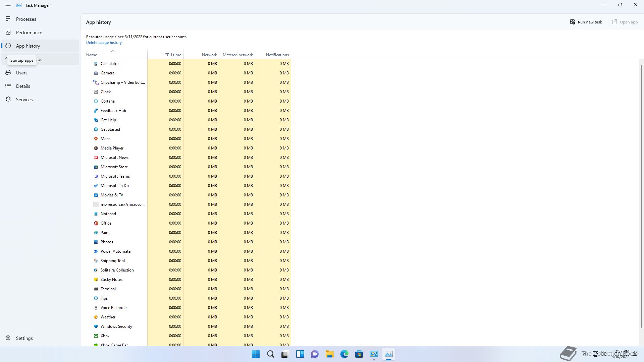The height and width of the screenshot is (362, 644).
Task: Click the Movies & TV icon
Action: tap(96, 195)
